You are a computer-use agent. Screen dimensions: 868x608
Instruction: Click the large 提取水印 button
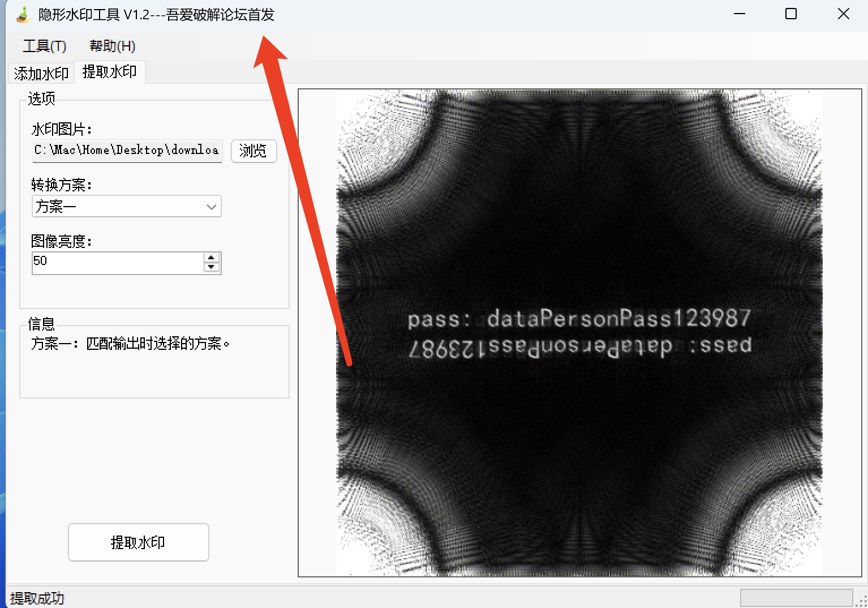(x=139, y=542)
